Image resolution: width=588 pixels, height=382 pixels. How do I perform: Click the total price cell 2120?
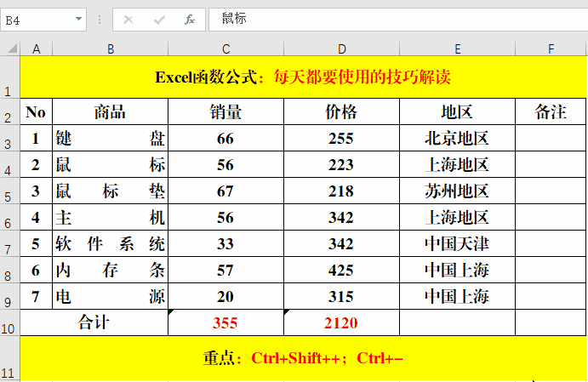[341, 322]
